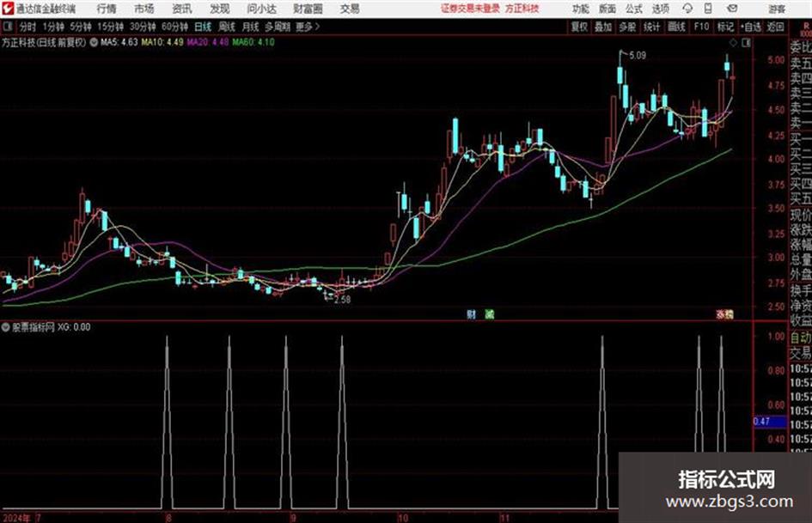The width and height of the screenshot is (812, 523).
Task: Click the 通达信 logo icon
Action: pyautogui.click(x=7, y=9)
